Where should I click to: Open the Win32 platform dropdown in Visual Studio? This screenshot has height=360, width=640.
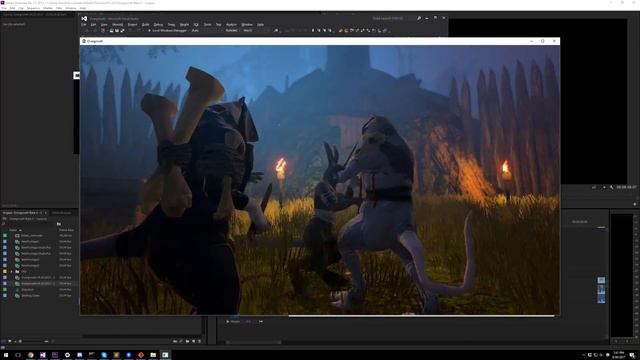[x=249, y=31]
